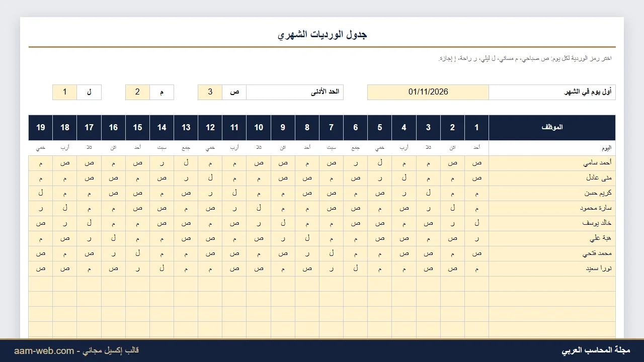644x362 pixels.
Task: Select the day 13 column header
Action: (186, 127)
